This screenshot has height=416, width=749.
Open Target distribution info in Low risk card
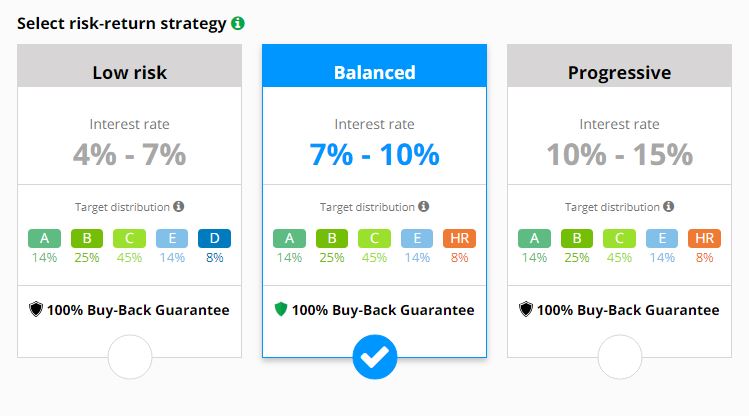pos(179,206)
